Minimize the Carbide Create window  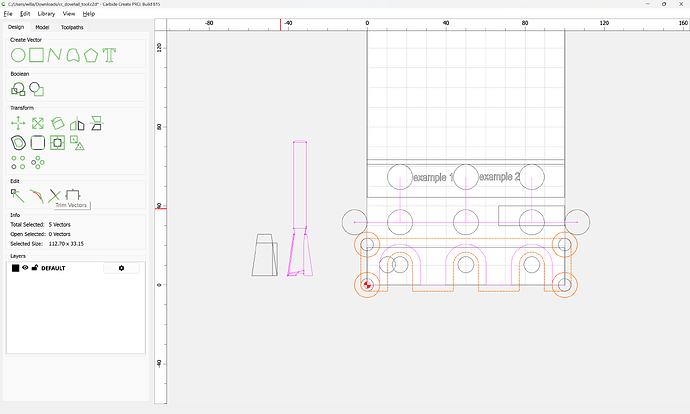(x=648, y=4)
